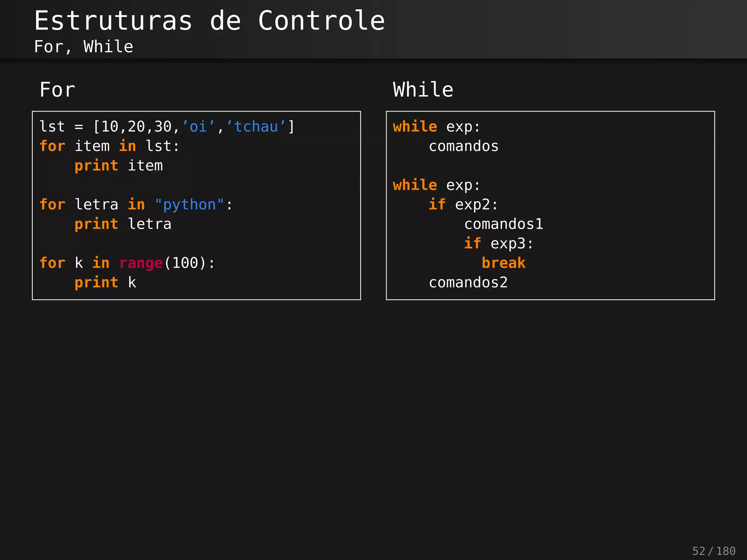Click the second 'while exp:' line
The height and width of the screenshot is (560, 747).
tap(437, 185)
